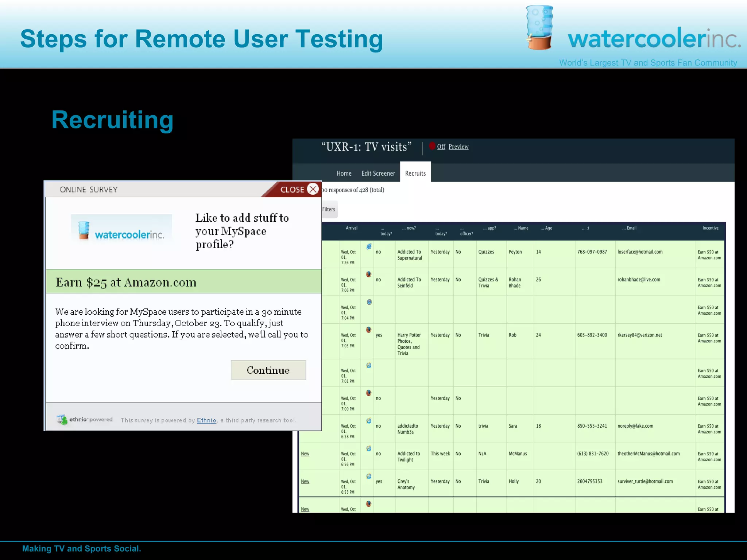Click phone number 2604795353

pyautogui.click(x=590, y=481)
